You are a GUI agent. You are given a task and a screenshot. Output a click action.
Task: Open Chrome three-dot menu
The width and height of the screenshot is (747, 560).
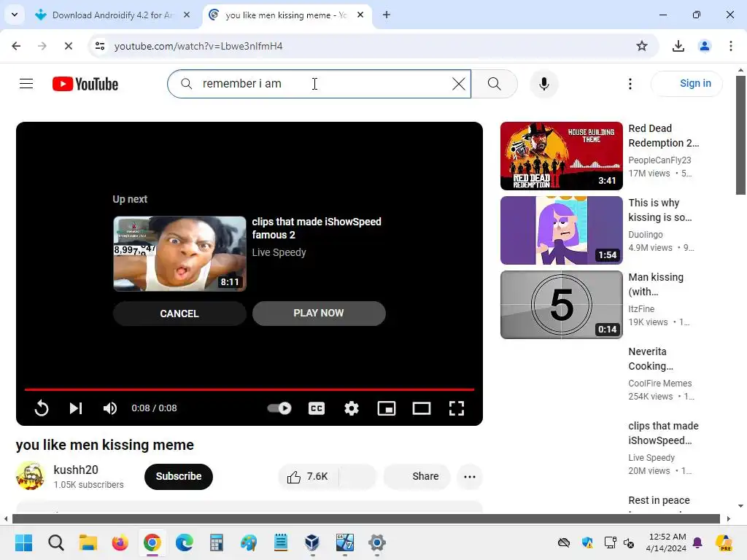click(x=730, y=46)
